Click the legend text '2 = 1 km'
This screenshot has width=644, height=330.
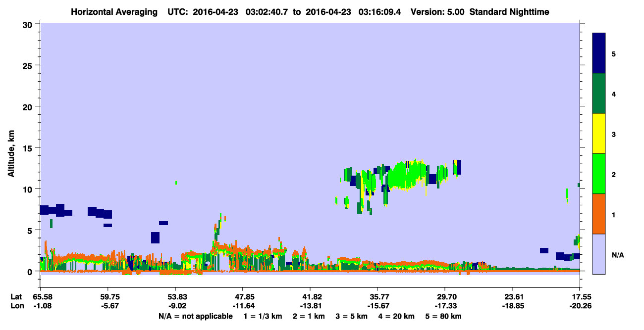pyautogui.click(x=309, y=317)
